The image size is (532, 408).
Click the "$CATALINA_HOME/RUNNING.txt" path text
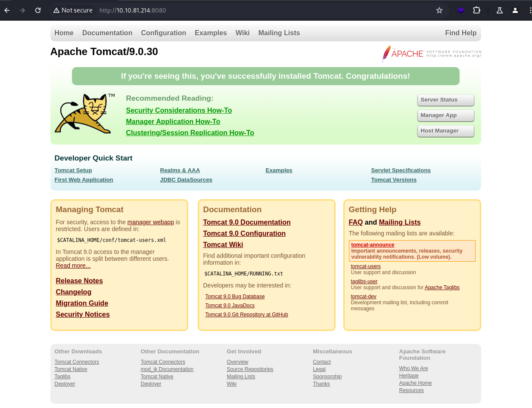tap(244, 274)
